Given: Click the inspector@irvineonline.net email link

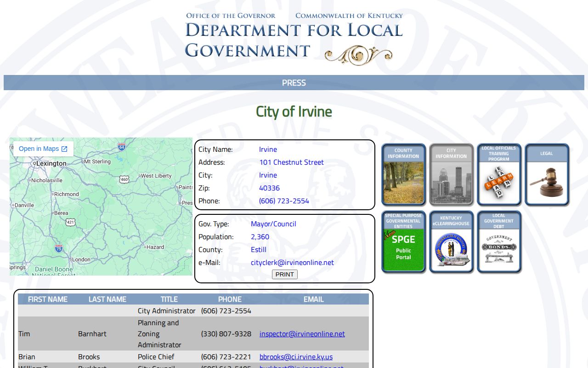Looking at the screenshot, I should [302, 334].
